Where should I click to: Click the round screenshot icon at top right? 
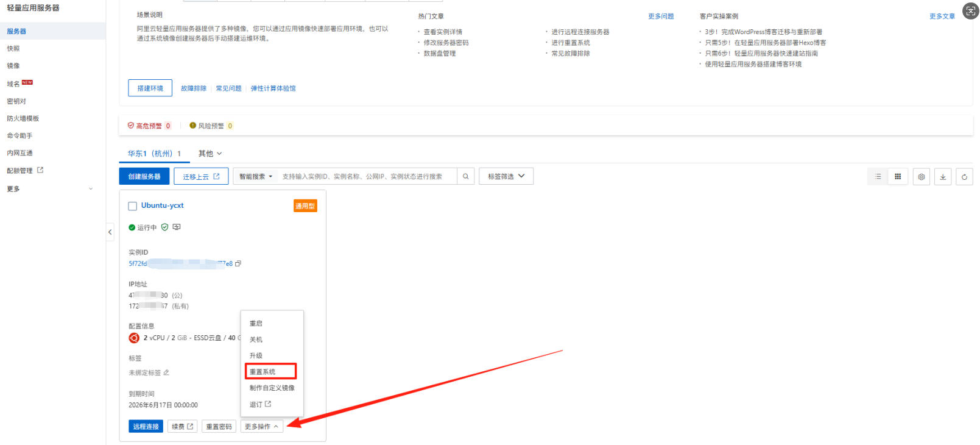[970, 11]
